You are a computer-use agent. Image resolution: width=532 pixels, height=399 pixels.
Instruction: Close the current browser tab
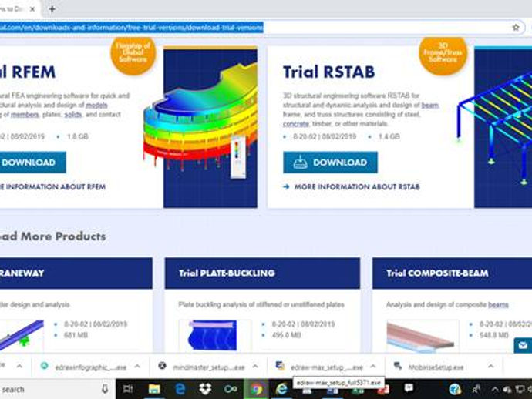click(x=32, y=9)
